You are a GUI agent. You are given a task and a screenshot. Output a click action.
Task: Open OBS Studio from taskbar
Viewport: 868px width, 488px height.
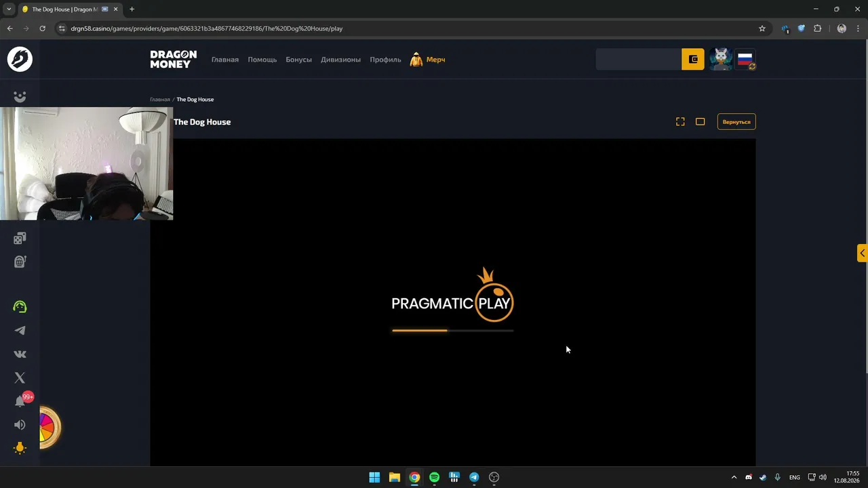click(494, 477)
